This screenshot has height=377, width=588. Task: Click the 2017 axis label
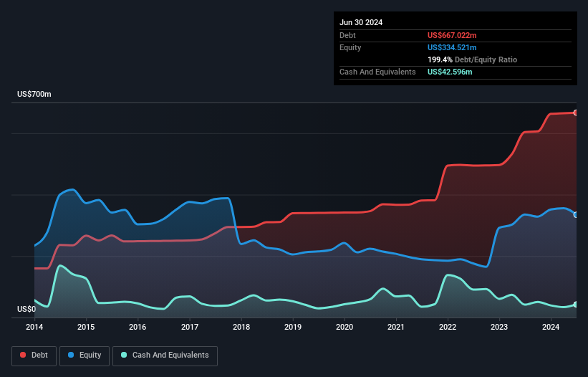[190, 327]
